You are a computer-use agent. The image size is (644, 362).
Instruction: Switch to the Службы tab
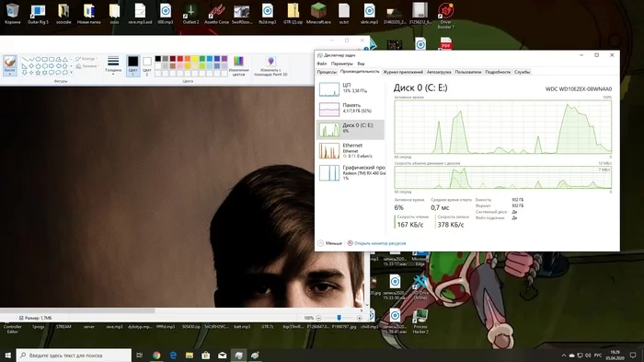(522, 72)
